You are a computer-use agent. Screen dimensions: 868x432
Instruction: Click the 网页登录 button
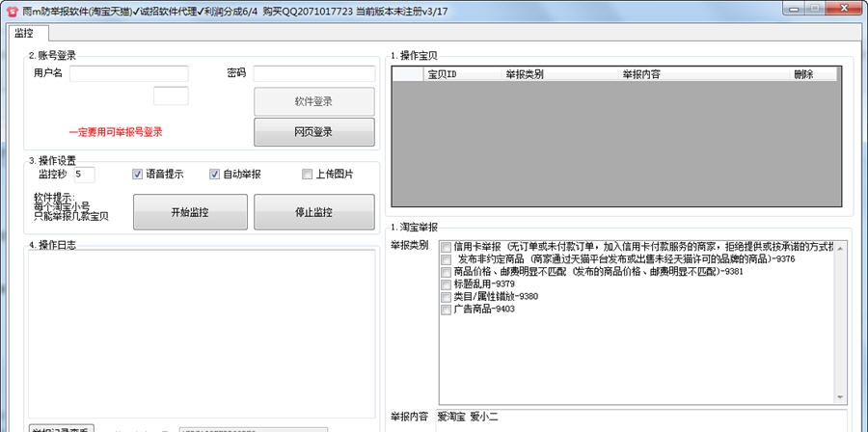313,132
